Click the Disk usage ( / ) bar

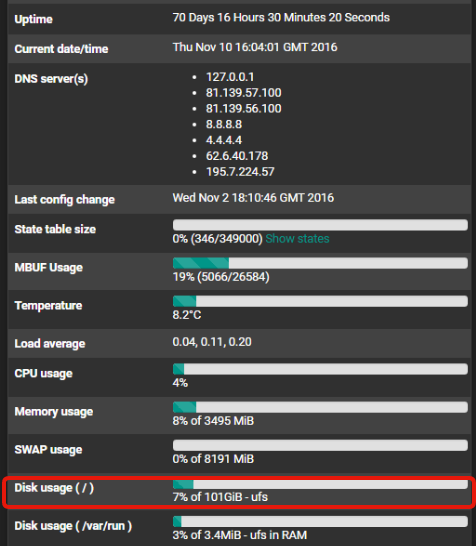tap(320, 484)
